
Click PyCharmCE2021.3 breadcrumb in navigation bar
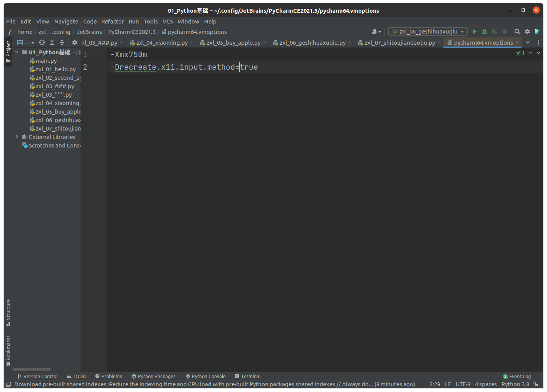pyautogui.click(x=132, y=32)
